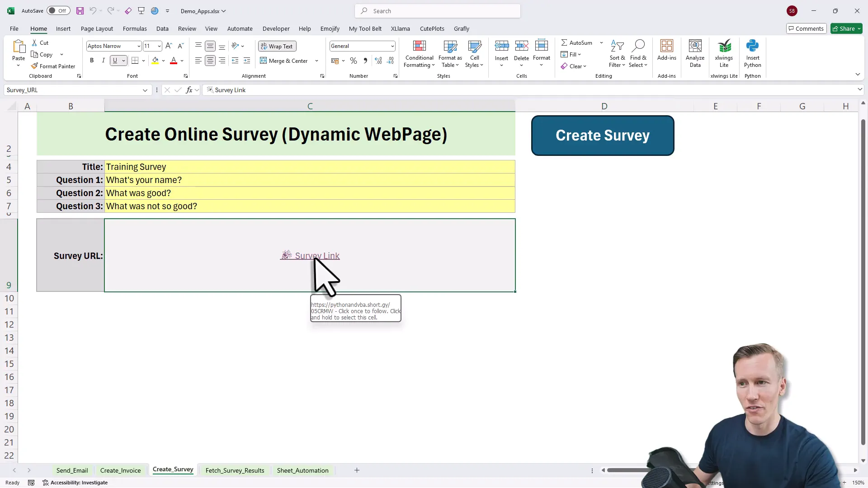Toggle the AutoSave switch

pyautogui.click(x=58, y=10)
